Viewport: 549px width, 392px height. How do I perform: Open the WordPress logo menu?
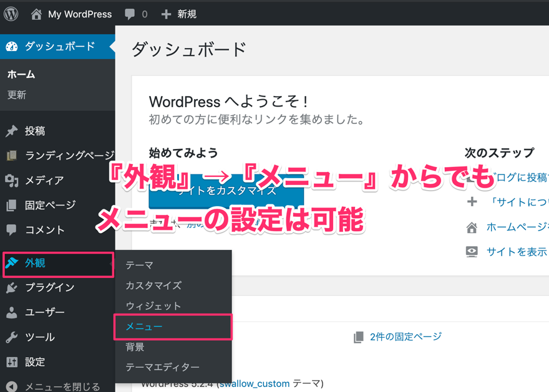(10, 13)
